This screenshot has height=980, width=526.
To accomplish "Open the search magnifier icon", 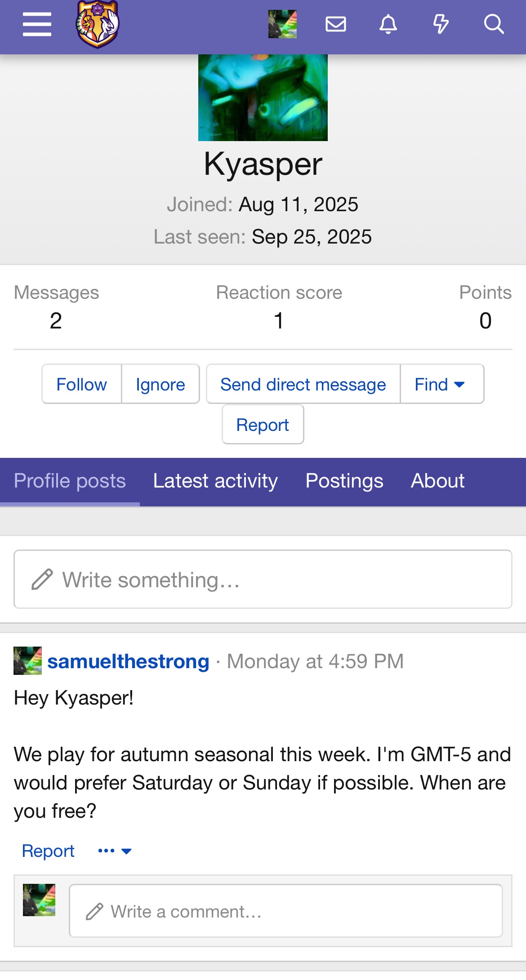I will point(494,24).
